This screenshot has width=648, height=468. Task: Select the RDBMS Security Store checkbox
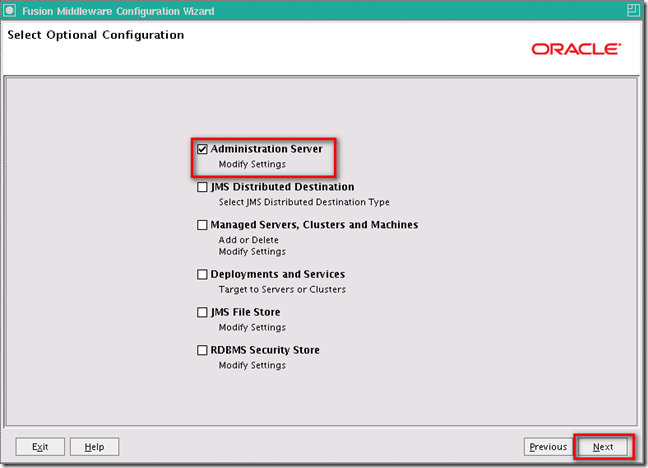coord(202,350)
